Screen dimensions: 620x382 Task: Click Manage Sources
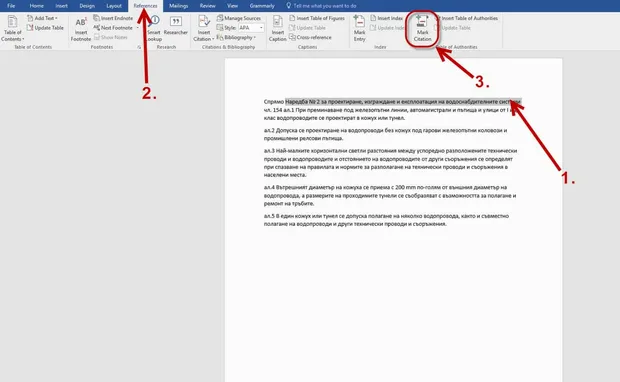click(239, 18)
